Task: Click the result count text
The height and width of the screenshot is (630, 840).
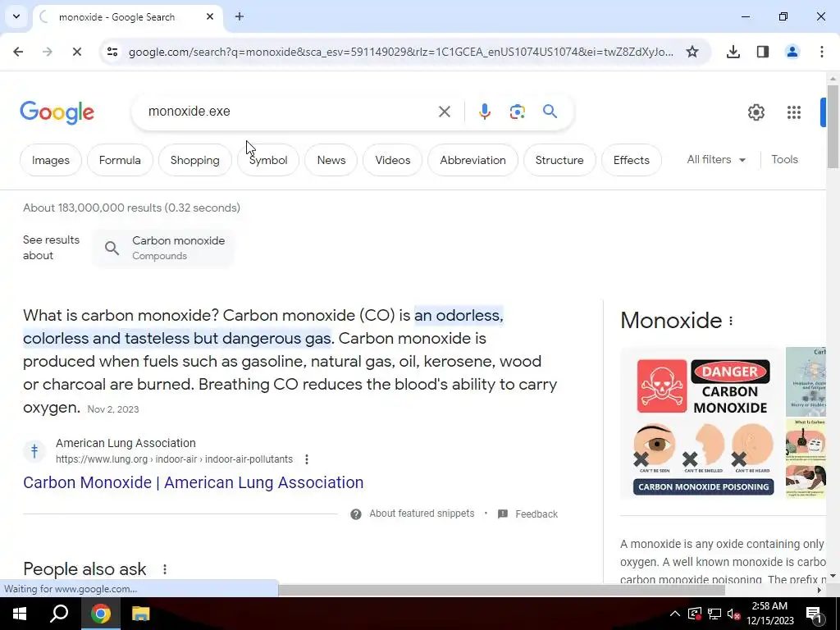Action: [131, 208]
